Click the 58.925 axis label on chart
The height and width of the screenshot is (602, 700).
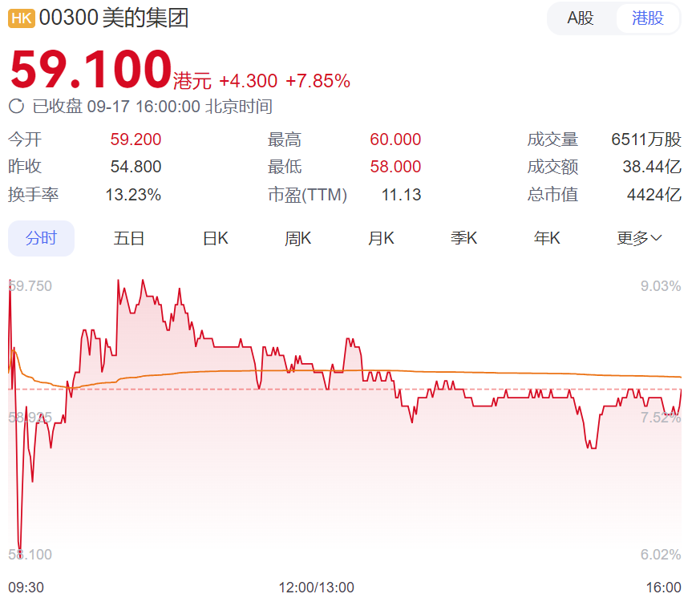click(x=30, y=418)
